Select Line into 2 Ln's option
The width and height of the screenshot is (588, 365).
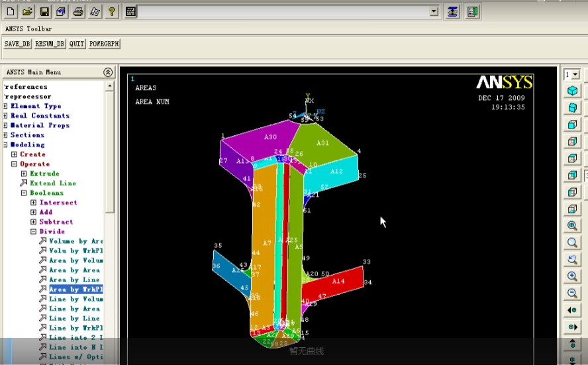76,338
